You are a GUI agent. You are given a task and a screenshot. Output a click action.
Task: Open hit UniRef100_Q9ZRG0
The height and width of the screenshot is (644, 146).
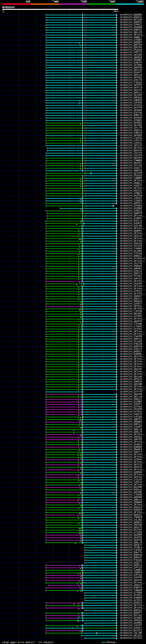pyautogui.click(x=131, y=123)
